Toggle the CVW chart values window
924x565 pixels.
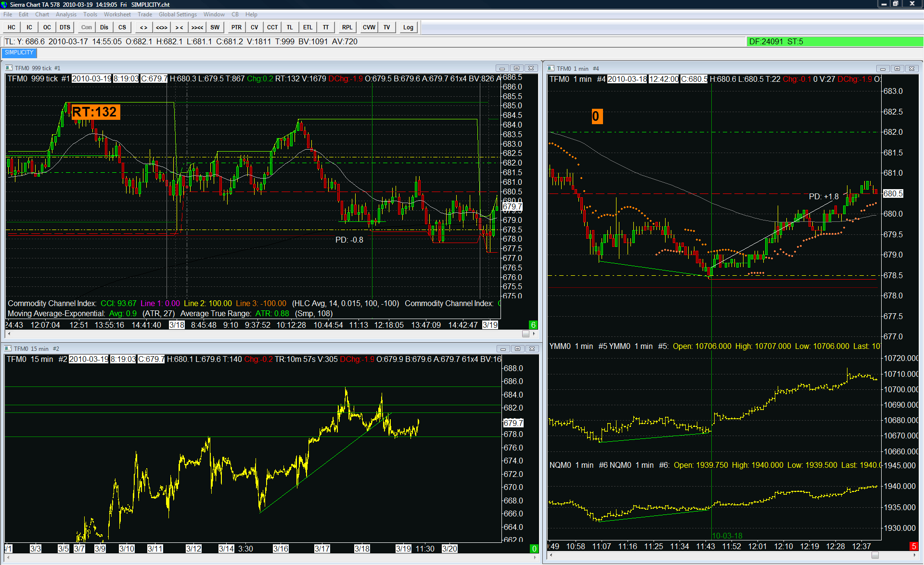[x=369, y=27]
